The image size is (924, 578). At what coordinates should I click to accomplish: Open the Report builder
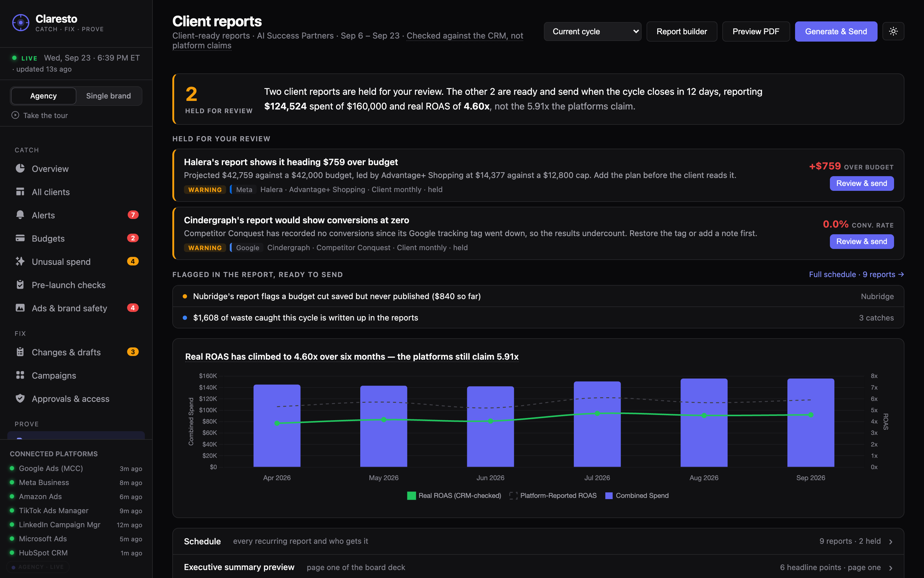click(682, 31)
